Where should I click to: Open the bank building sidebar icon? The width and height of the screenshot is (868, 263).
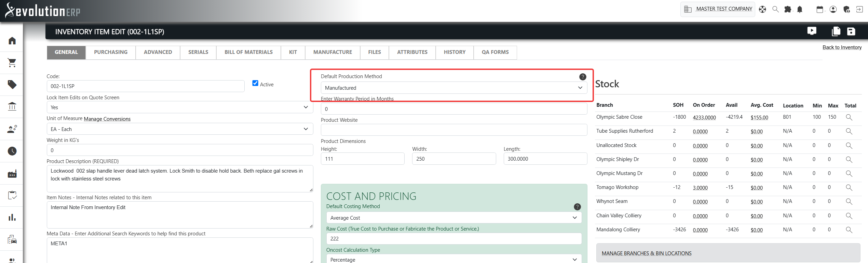pos(12,106)
